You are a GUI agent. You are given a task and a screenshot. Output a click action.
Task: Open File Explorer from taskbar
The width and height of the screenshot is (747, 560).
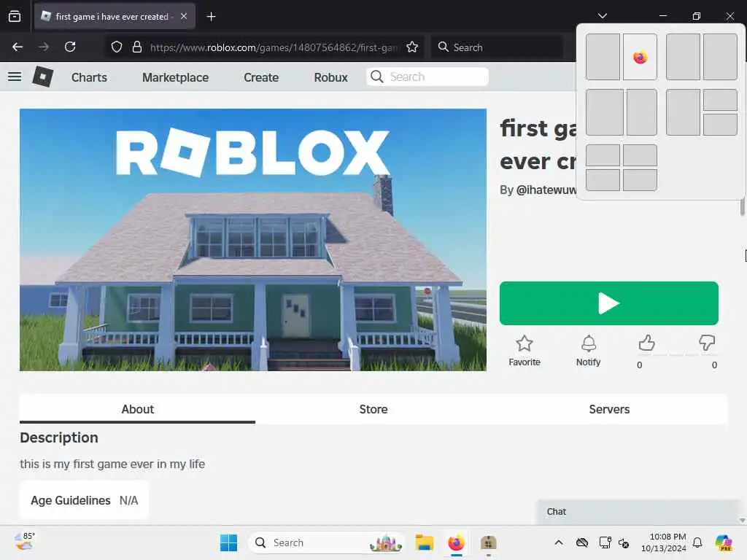tap(424, 542)
